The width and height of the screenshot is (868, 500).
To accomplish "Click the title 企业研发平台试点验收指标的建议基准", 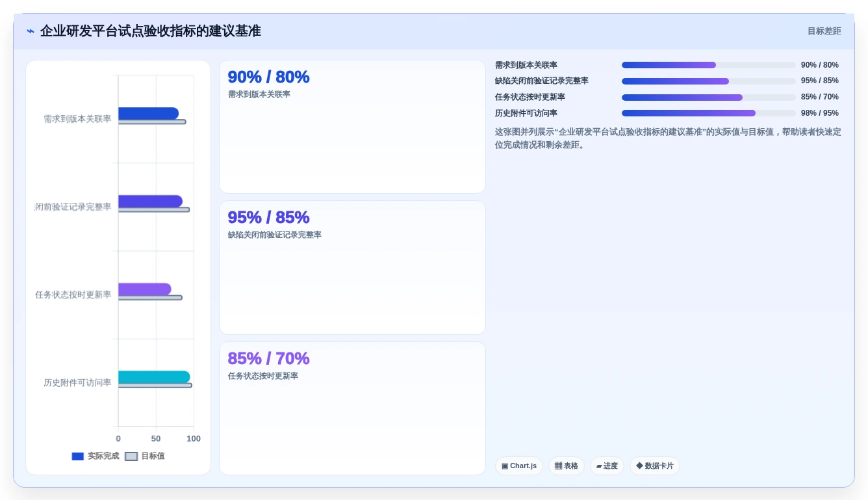I will point(151,31).
